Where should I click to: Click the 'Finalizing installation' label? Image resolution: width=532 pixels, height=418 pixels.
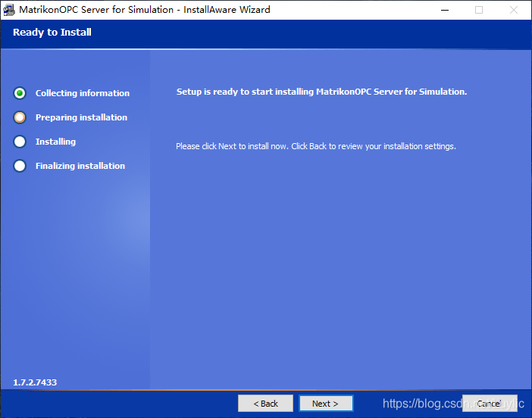tap(80, 166)
